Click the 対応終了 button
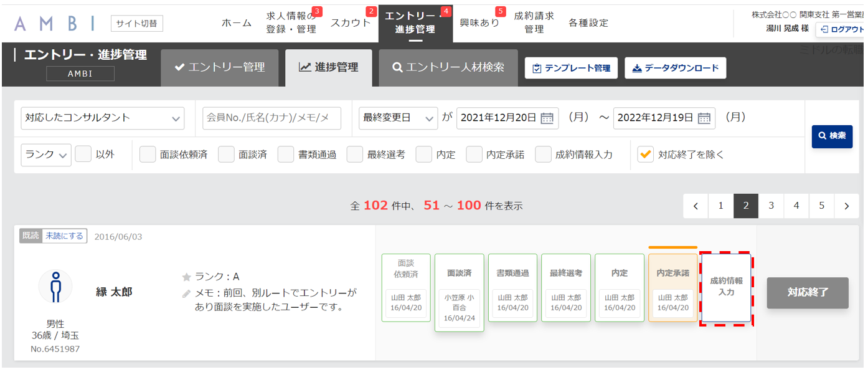868x372 pixels. click(x=808, y=292)
